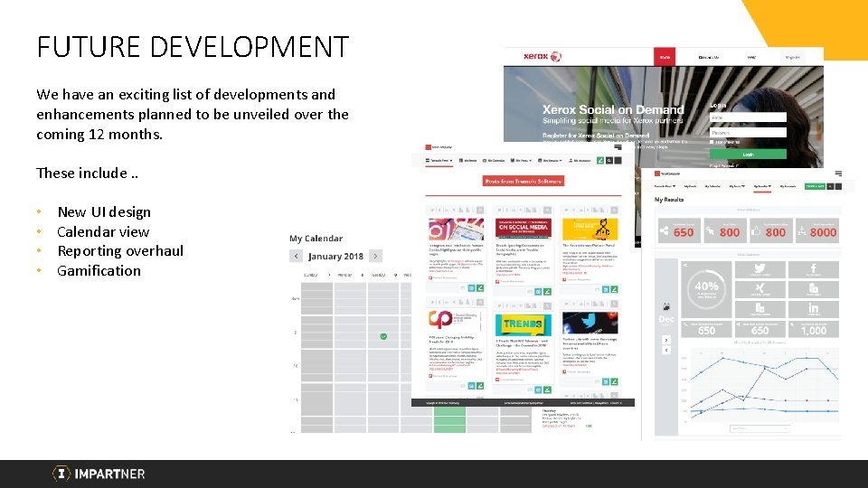Open the hamburger menu on the posts page
The image size is (868, 488).
[618, 147]
